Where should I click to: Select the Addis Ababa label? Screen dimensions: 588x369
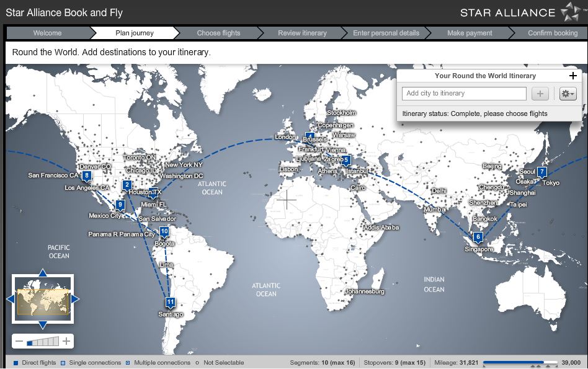(381, 227)
